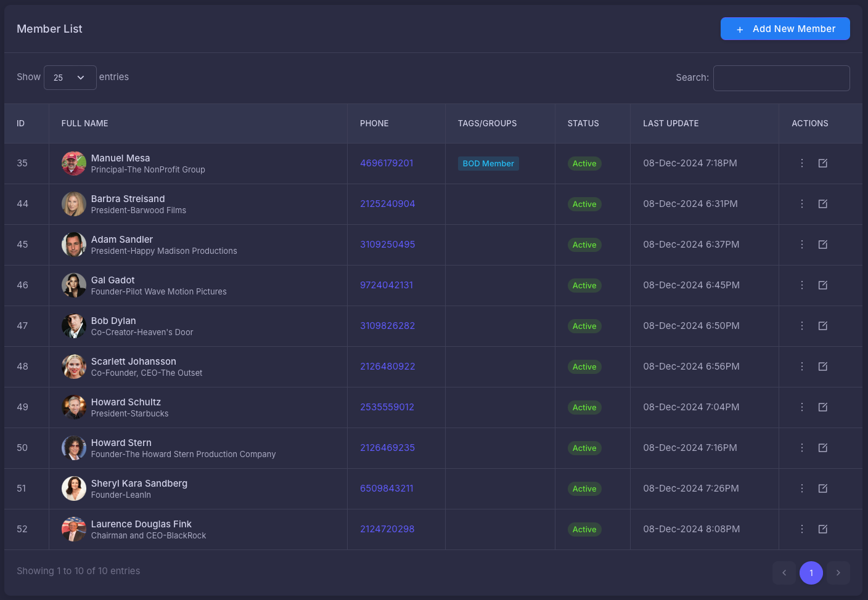The image size is (868, 600).
Task: Click Laurence Douglas Fink's avatar photo
Action: coord(74,529)
